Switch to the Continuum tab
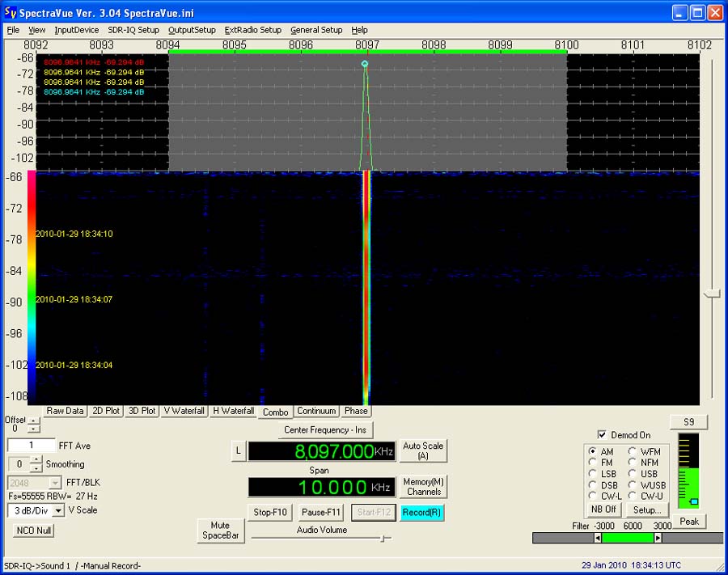Screen dimensions: 728x575 pos(316,411)
